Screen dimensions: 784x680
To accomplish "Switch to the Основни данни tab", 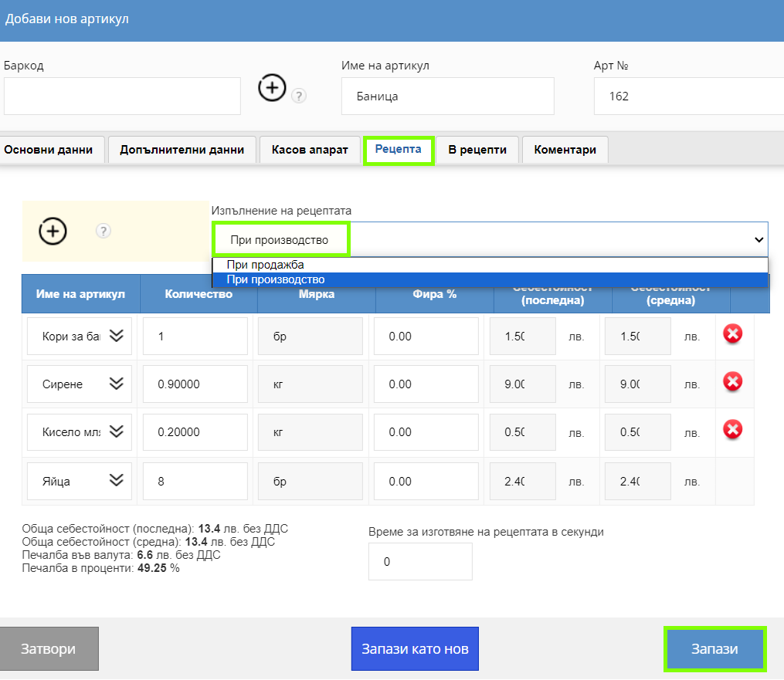I will tap(49, 150).
